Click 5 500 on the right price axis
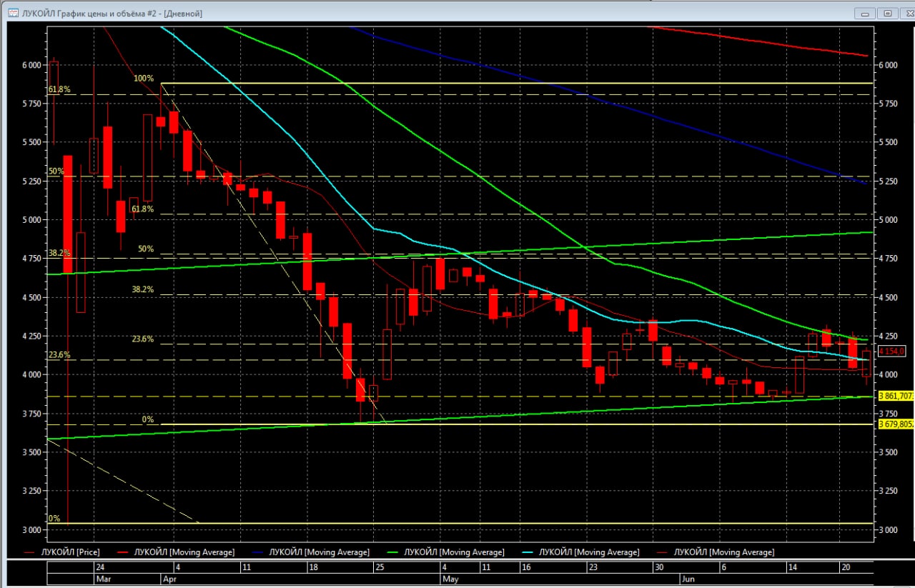Viewport: 915px width, 588px height. point(887,142)
